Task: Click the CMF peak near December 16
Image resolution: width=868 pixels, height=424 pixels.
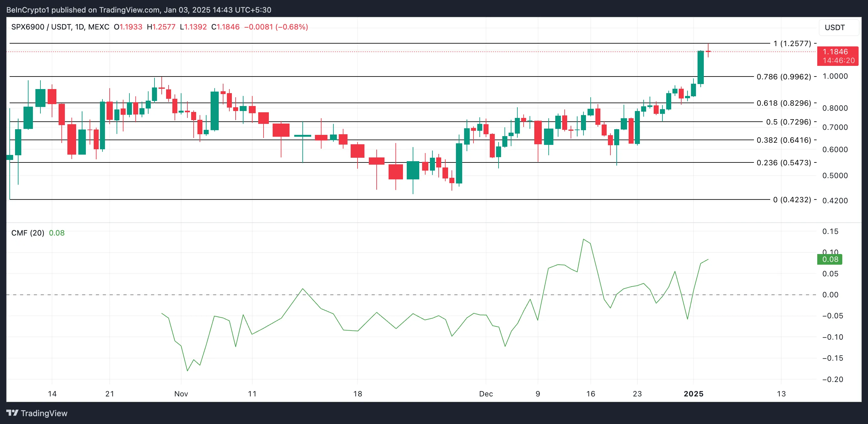Action: [x=583, y=240]
